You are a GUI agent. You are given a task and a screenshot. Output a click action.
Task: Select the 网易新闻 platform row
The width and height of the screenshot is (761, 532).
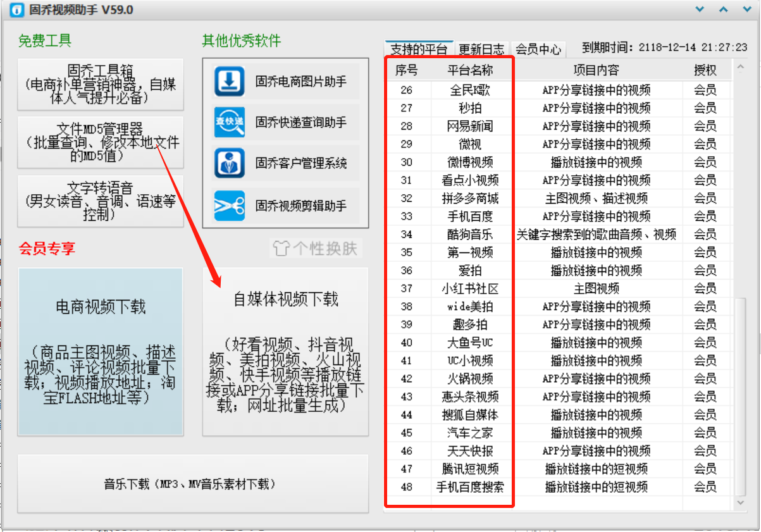click(559, 127)
